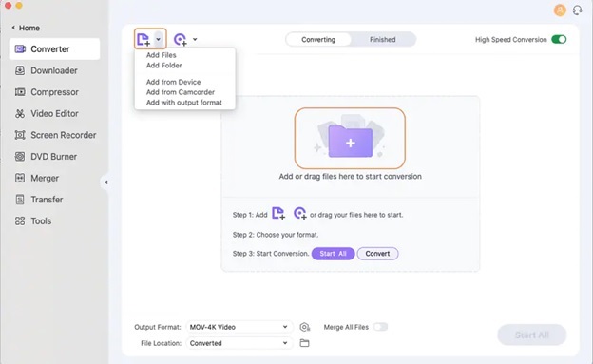Click the purple Start All button in Step 3
The height and width of the screenshot is (364, 593).
point(334,254)
